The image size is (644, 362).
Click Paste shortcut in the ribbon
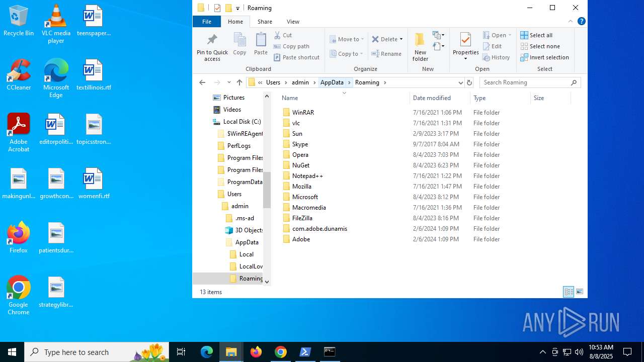[296, 57]
